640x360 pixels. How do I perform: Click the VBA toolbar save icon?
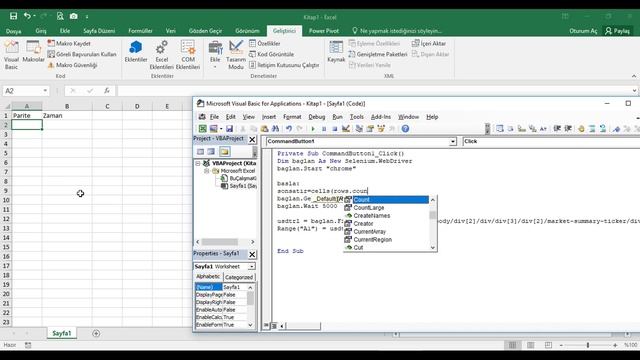point(229,129)
